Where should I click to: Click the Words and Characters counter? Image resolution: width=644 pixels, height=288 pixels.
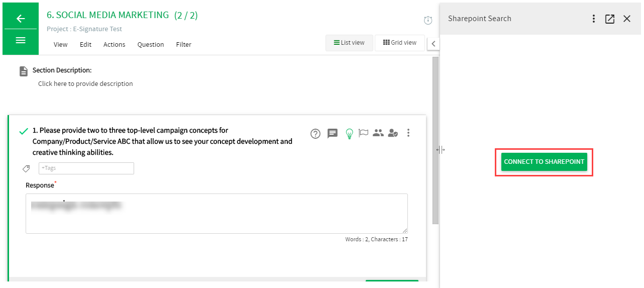pos(376,239)
